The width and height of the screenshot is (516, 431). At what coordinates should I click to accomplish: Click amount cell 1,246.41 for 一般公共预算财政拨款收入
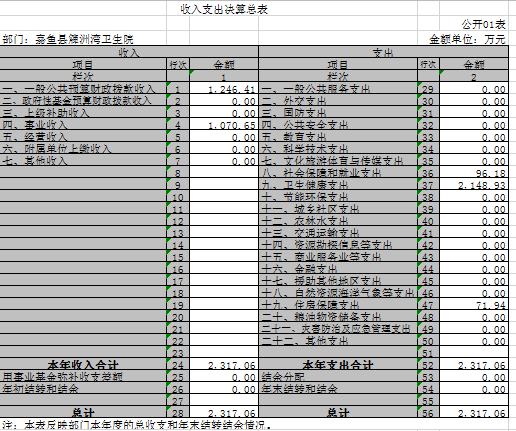click(x=224, y=88)
